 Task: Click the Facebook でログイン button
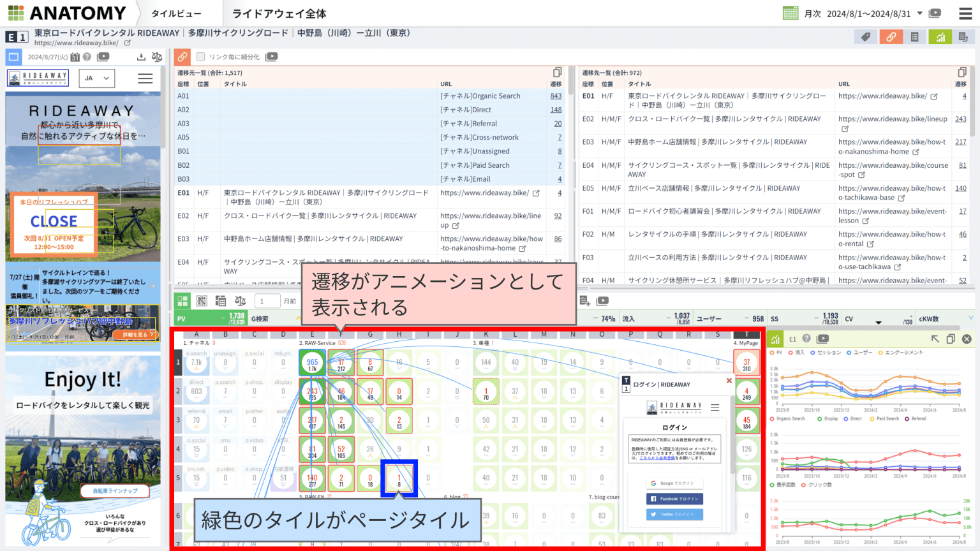pos(674,499)
